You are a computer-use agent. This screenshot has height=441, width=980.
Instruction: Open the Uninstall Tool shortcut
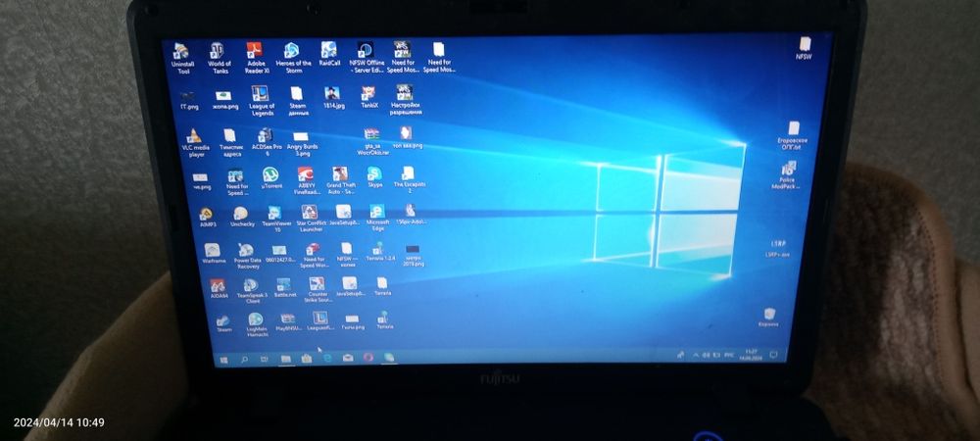pos(182,58)
